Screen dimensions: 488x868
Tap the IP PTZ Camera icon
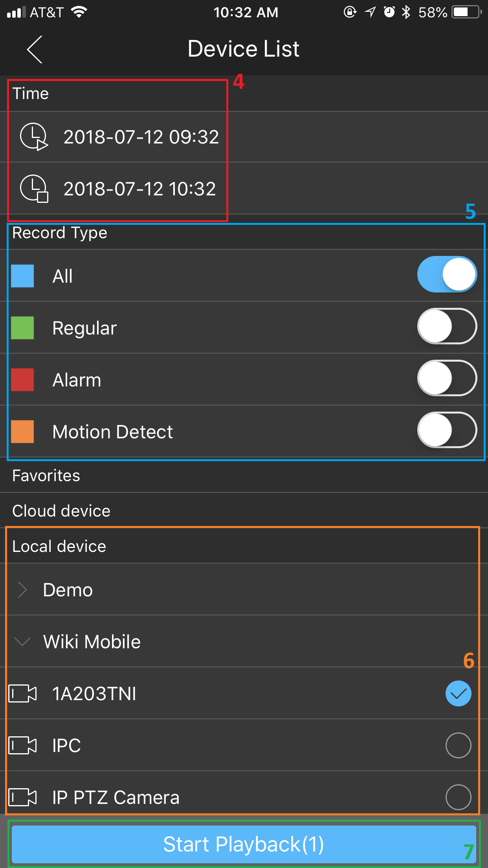pyautogui.click(x=23, y=797)
